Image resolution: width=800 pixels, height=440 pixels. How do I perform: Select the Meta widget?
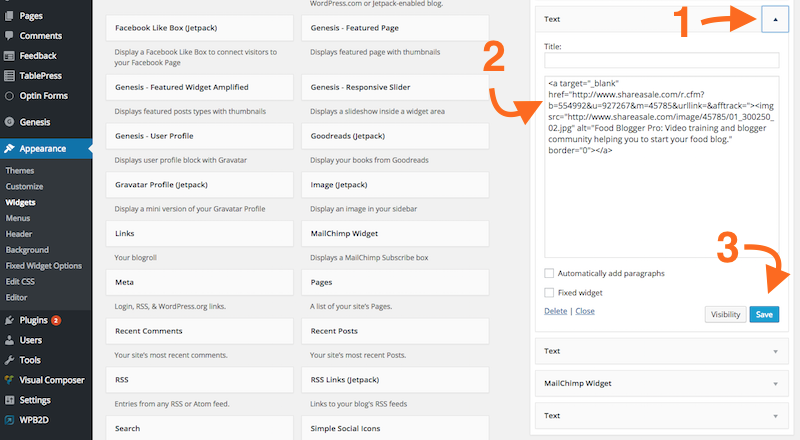[x=199, y=282]
